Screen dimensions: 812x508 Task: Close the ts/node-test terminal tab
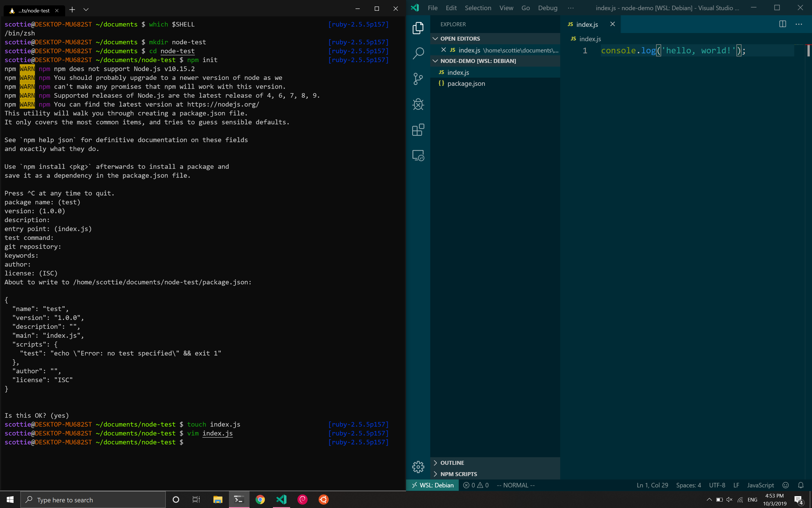click(57, 10)
